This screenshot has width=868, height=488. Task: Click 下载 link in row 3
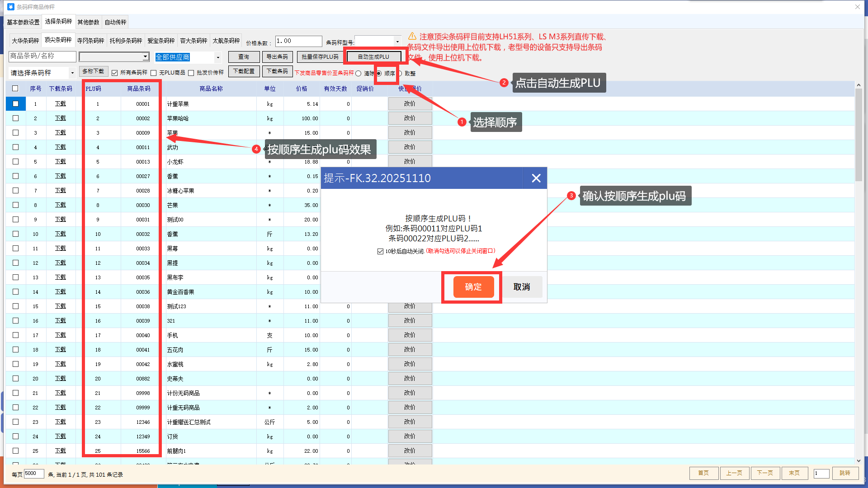point(60,133)
